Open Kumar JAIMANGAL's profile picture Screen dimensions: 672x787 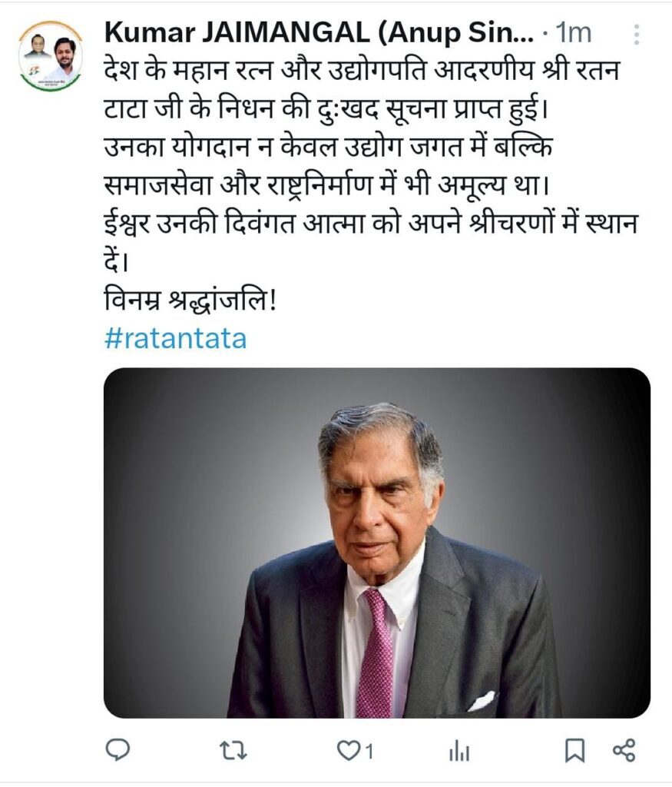(51, 55)
